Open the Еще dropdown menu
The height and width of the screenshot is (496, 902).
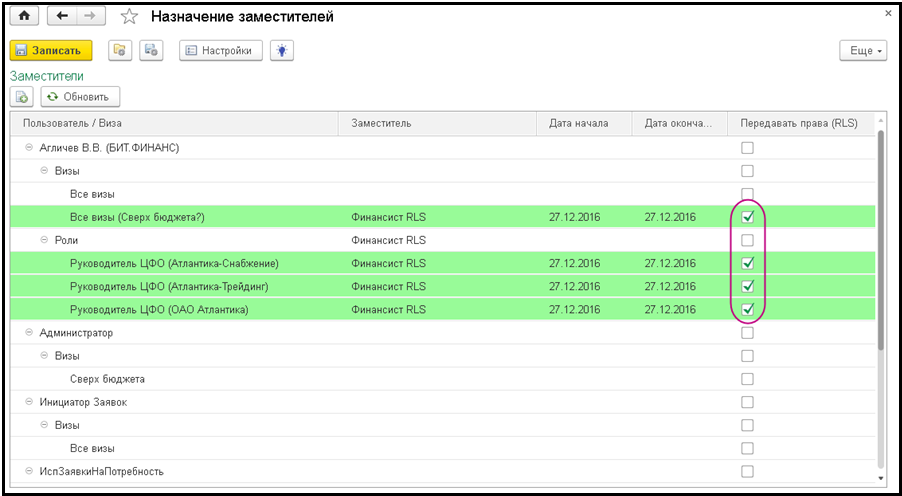pos(861,51)
